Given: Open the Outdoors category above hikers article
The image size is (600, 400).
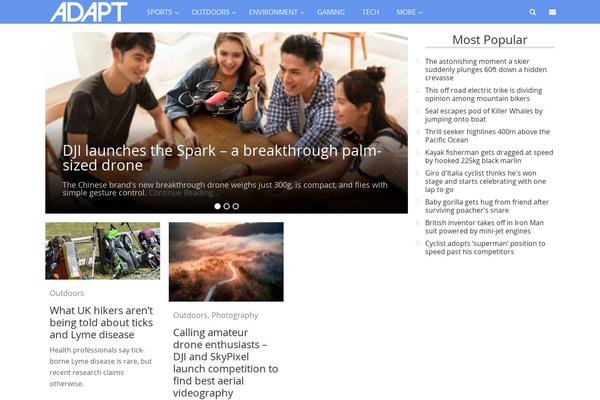Looking at the screenshot, I should pyautogui.click(x=67, y=293).
